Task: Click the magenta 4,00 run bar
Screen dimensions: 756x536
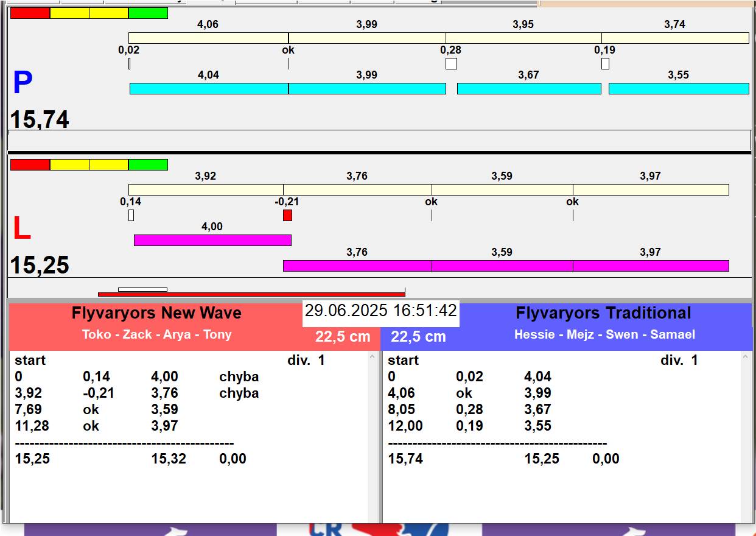Action: (212, 241)
